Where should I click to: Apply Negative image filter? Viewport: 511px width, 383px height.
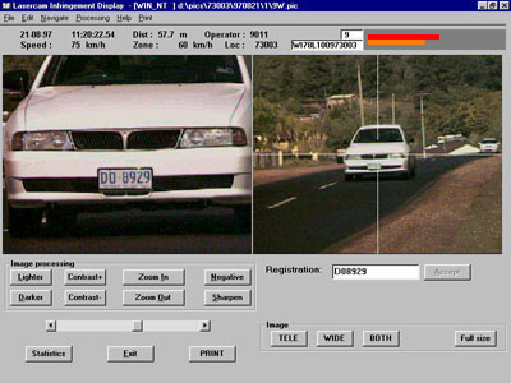click(x=227, y=277)
